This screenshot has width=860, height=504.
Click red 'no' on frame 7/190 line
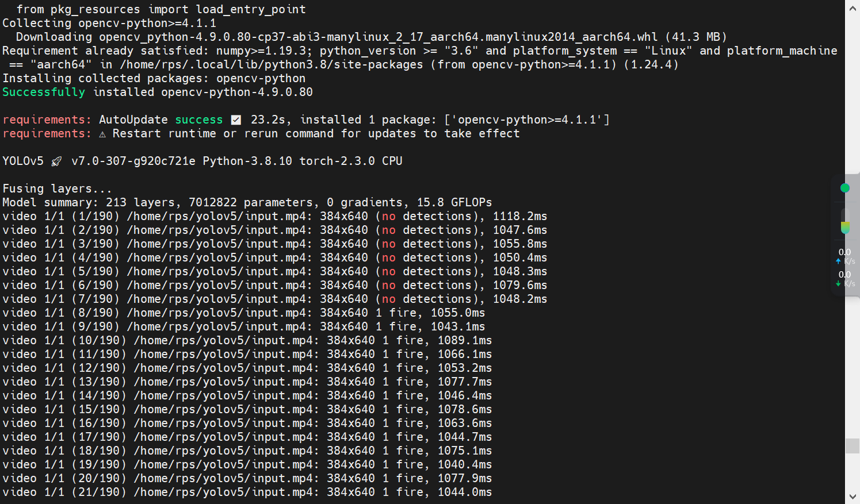[389, 299]
